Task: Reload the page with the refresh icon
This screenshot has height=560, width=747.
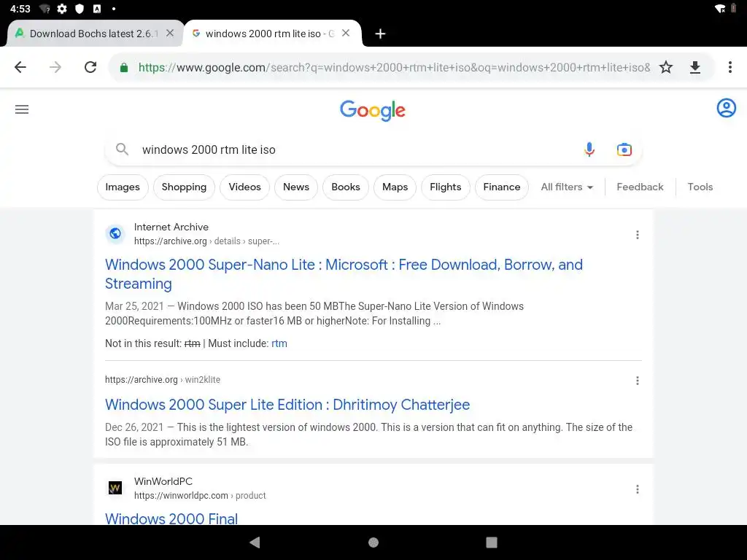Action: (x=90, y=67)
